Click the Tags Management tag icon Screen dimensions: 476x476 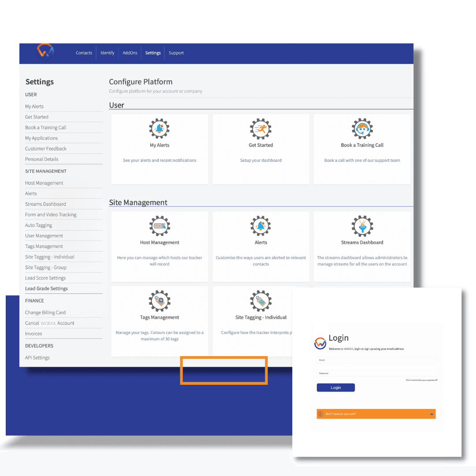coord(160,301)
